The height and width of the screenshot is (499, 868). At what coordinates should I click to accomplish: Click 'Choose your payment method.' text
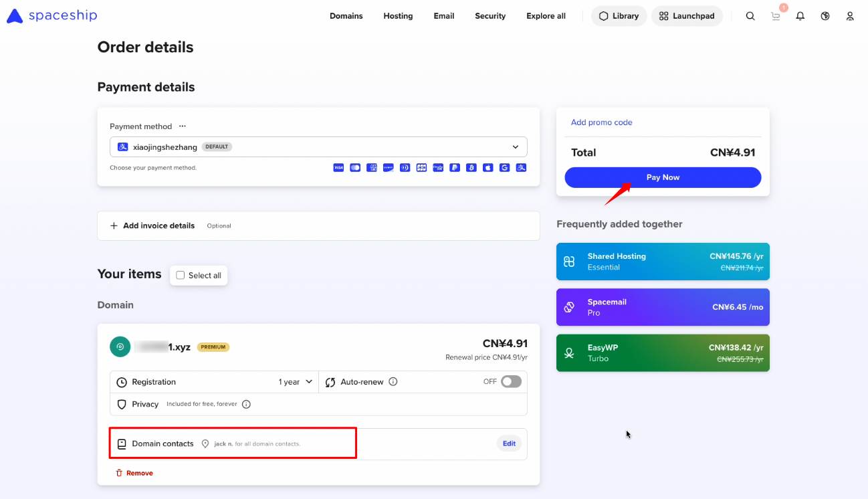click(153, 168)
